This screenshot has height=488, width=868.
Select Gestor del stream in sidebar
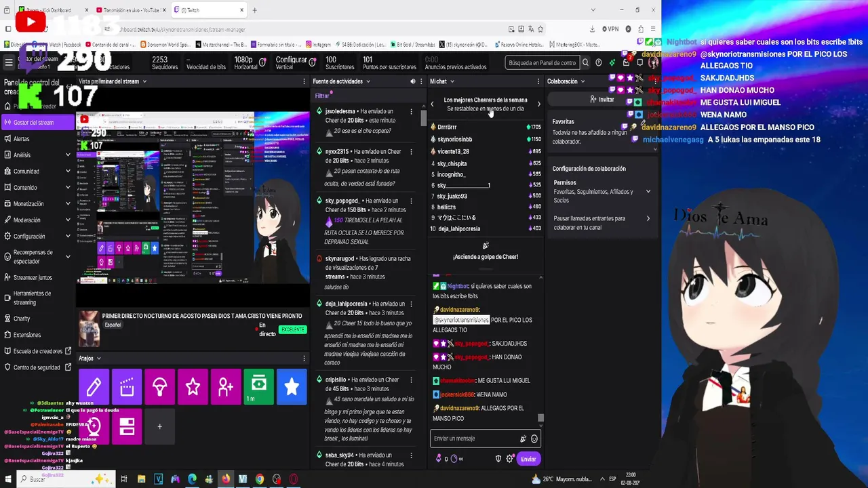coord(37,122)
